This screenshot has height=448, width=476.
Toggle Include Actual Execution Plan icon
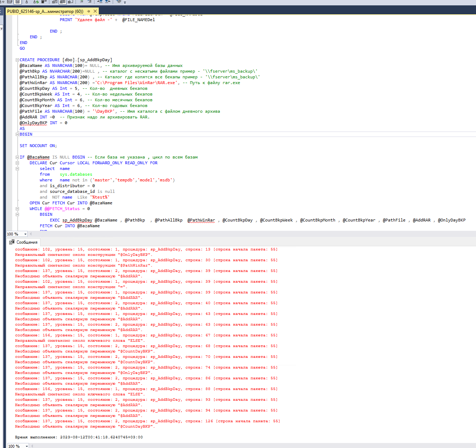tap(26, 2)
